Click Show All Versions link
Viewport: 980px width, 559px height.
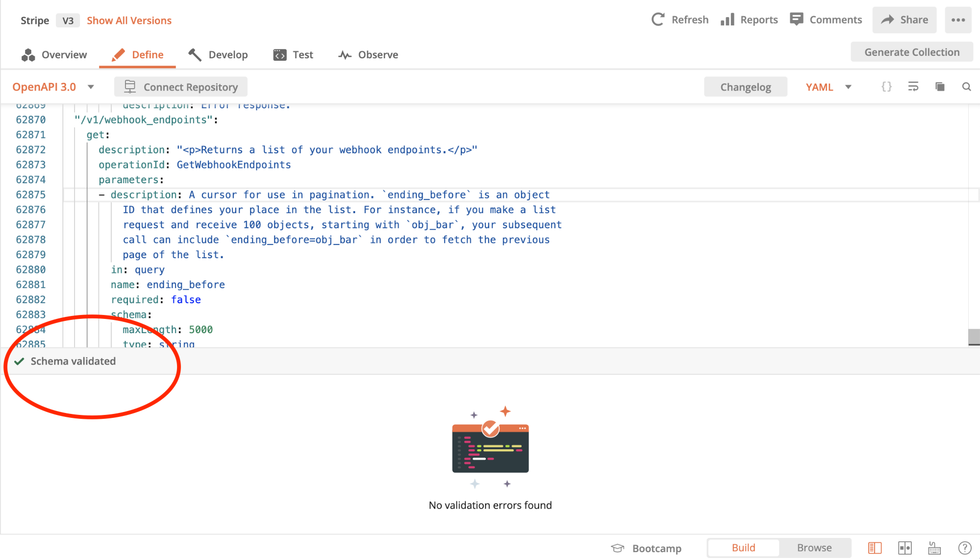(129, 21)
